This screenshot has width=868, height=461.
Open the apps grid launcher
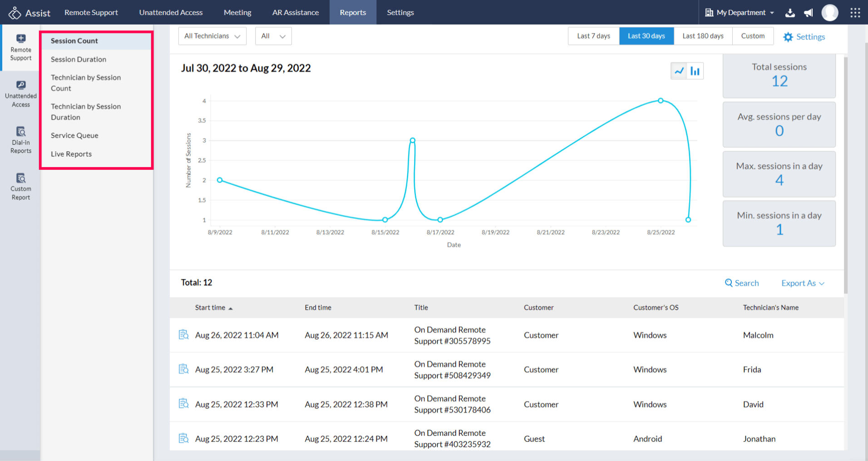(x=855, y=13)
